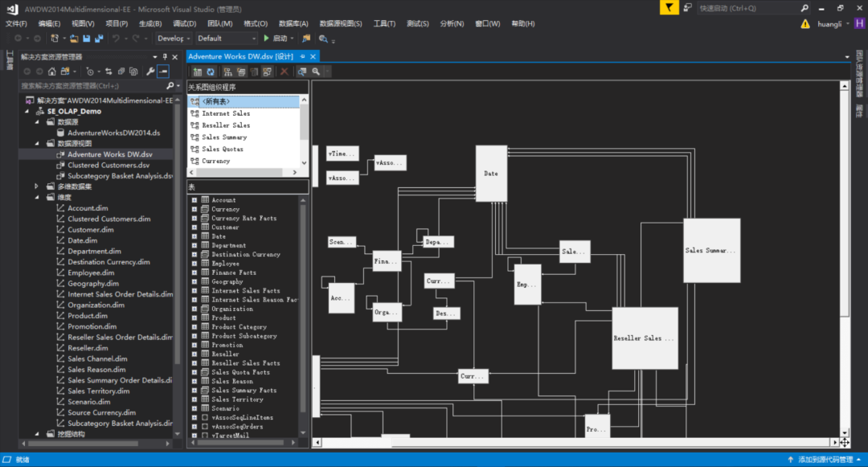Select Customer.dim in Solution Explorer
The image size is (868, 467).
point(91,230)
